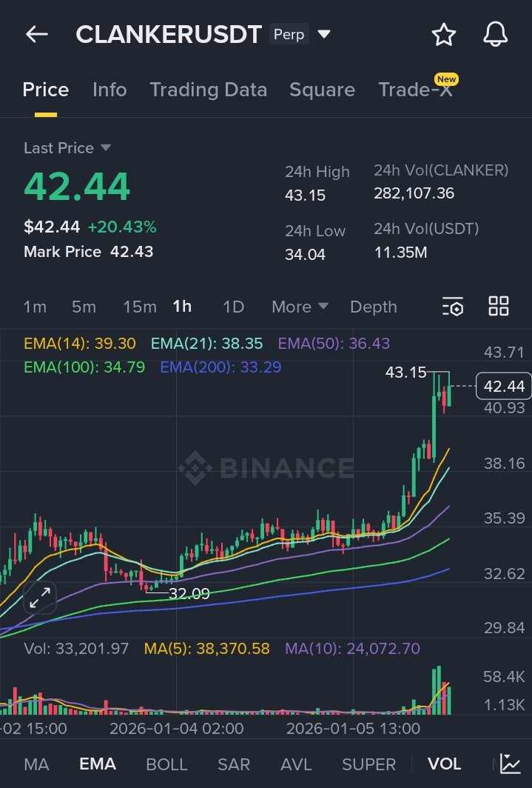This screenshot has width=532, height=788.
Task: Expand the Last Price dropdown
Action: [105, 147]
